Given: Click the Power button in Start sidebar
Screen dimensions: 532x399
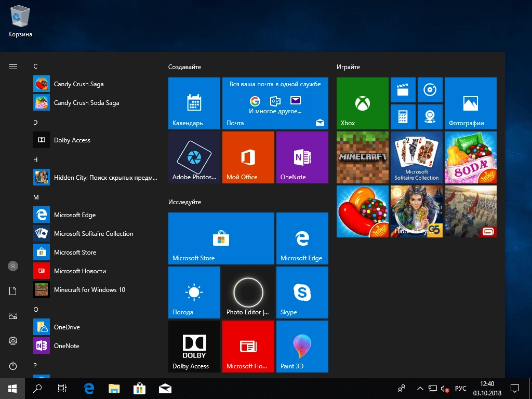Looking at the screenshot, I should point(13,366).
